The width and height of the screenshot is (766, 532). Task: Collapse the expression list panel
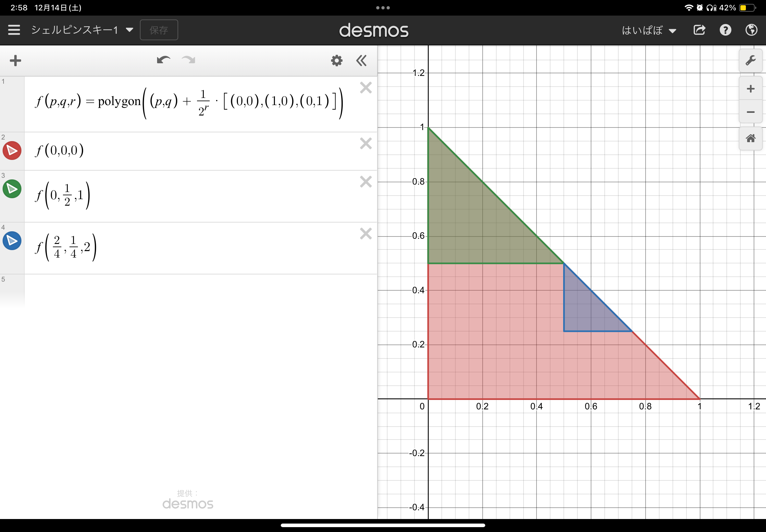pos(362,60)
